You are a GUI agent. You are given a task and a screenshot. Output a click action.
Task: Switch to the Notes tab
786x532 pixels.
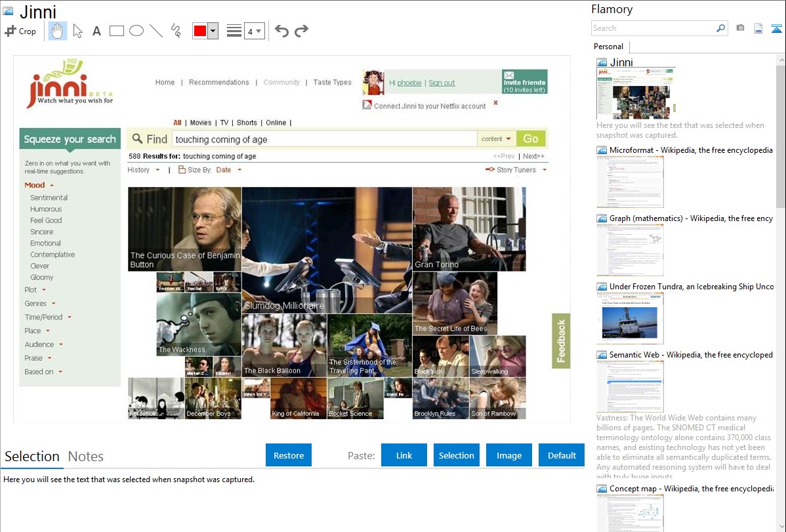coord(86,457)
